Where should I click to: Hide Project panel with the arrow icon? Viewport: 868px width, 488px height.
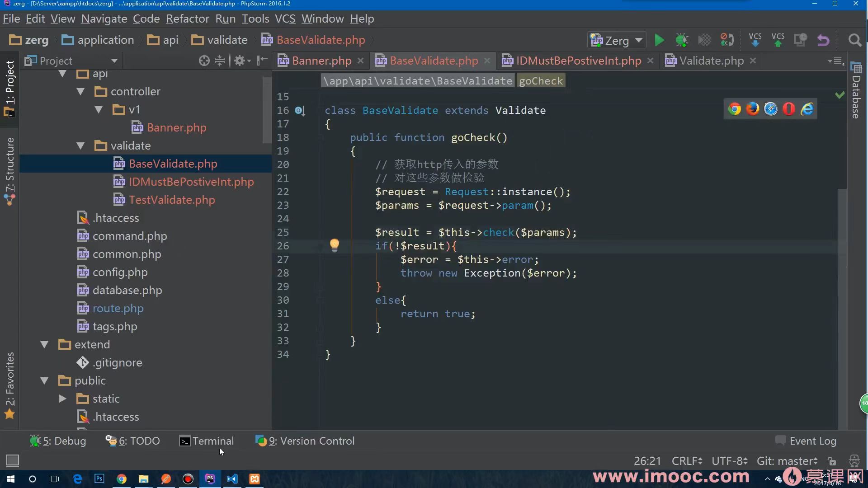point(262,61)
